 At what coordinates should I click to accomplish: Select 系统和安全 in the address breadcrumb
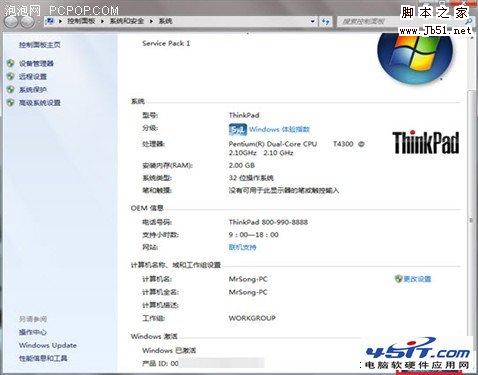coord(127,21)
